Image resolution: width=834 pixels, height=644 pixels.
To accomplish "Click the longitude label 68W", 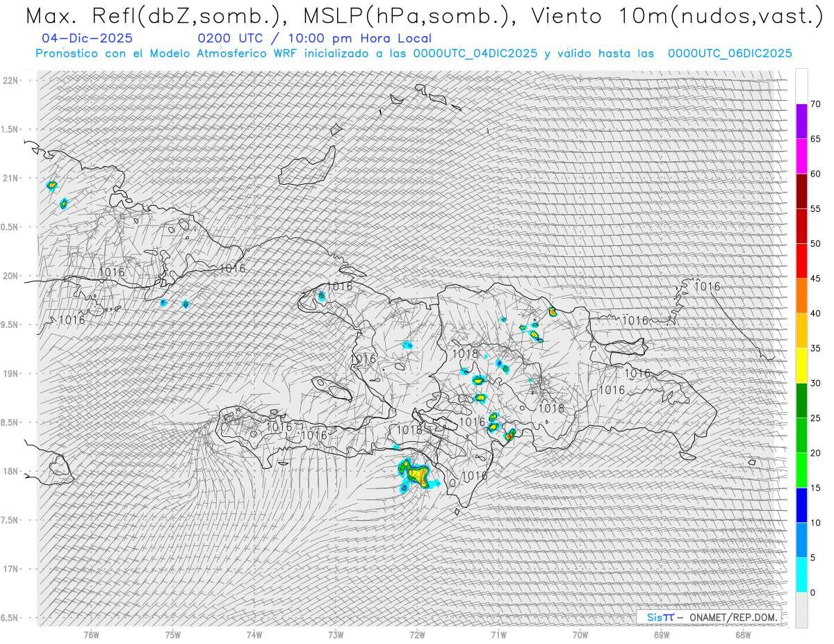I will 743,634.
